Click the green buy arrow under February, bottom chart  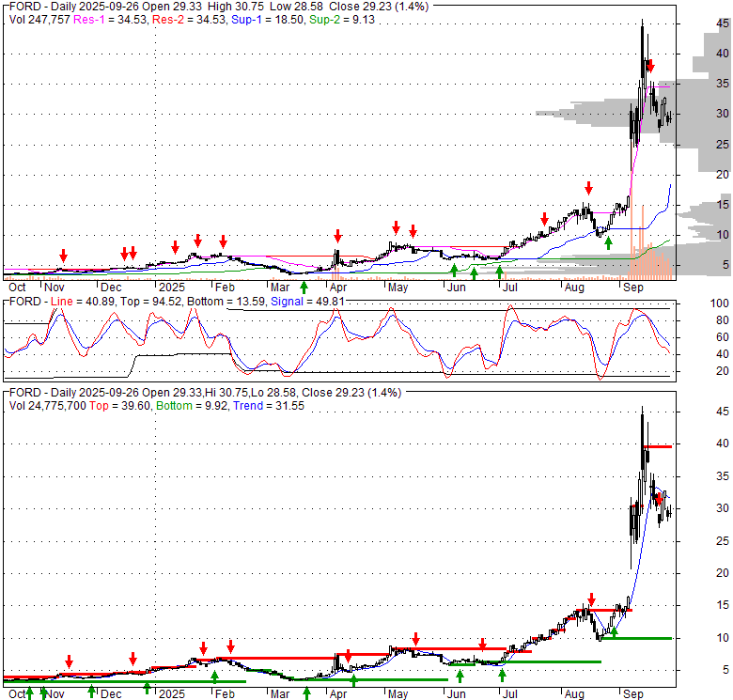(x=214, y=677)
